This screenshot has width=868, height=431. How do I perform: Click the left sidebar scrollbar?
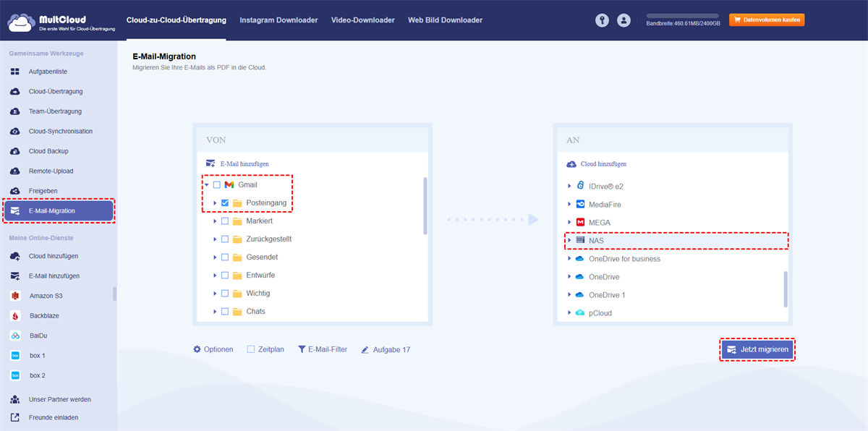[114, 293]
